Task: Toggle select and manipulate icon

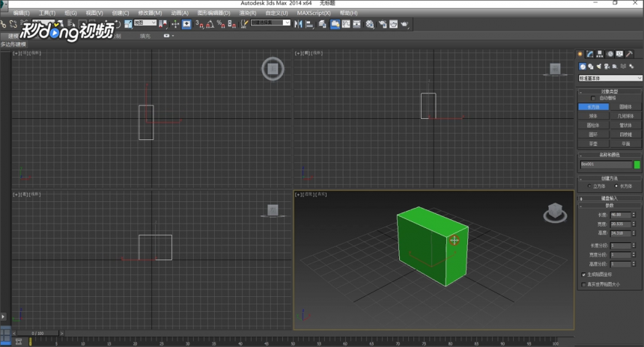Action: (x=175, y=24)
